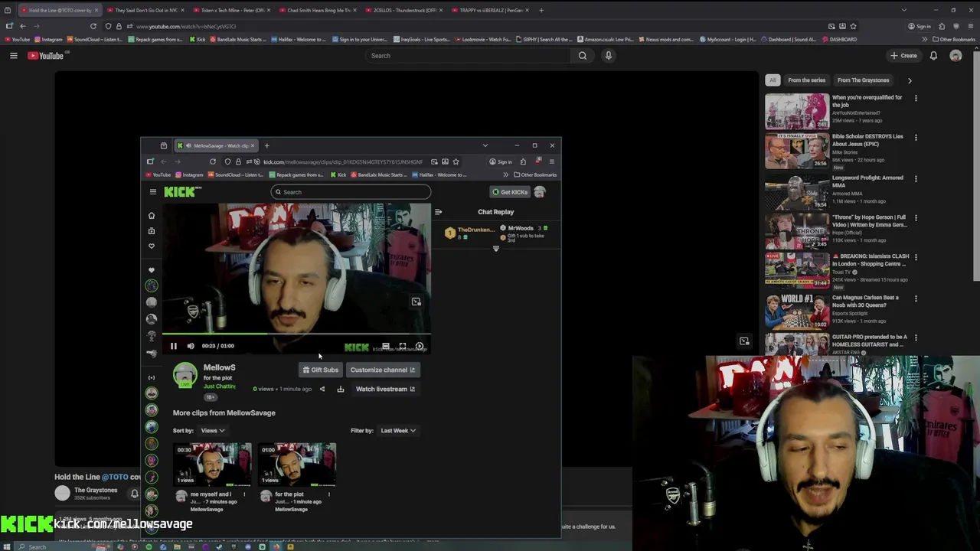Click Customize channel button
Screen dimensions: 980x551
coord(382,370)
